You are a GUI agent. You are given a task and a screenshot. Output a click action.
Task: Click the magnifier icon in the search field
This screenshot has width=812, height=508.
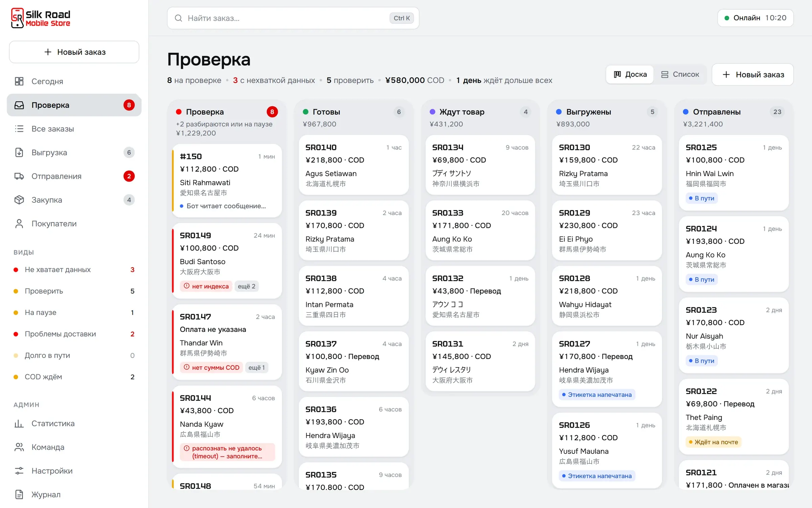pyautogui.click(x=178, y=18)
